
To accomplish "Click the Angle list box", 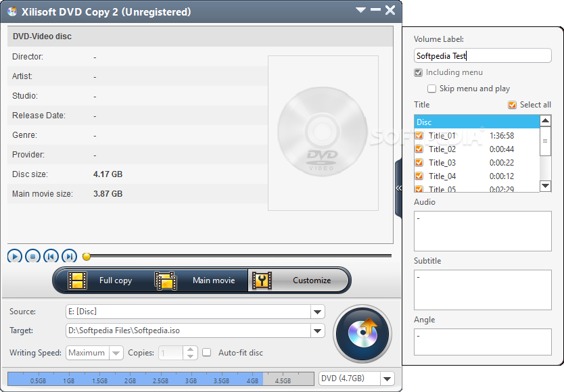I will coord(482,342).
